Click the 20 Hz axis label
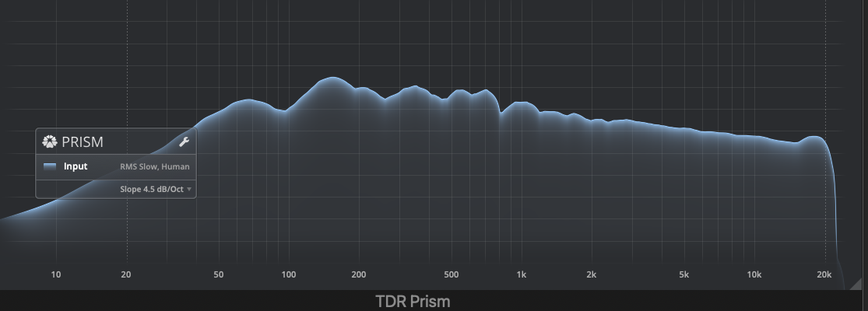The image size is (868, 311). (126, 274)
